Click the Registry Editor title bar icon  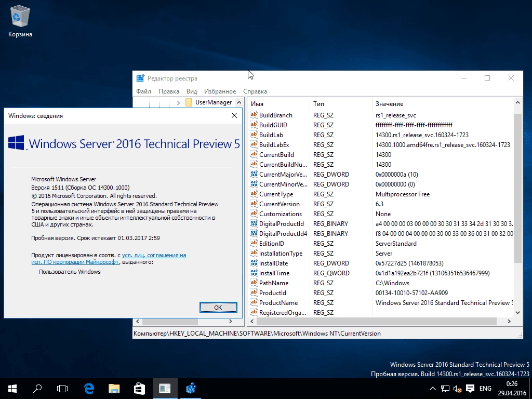click(x=140, y=78)
